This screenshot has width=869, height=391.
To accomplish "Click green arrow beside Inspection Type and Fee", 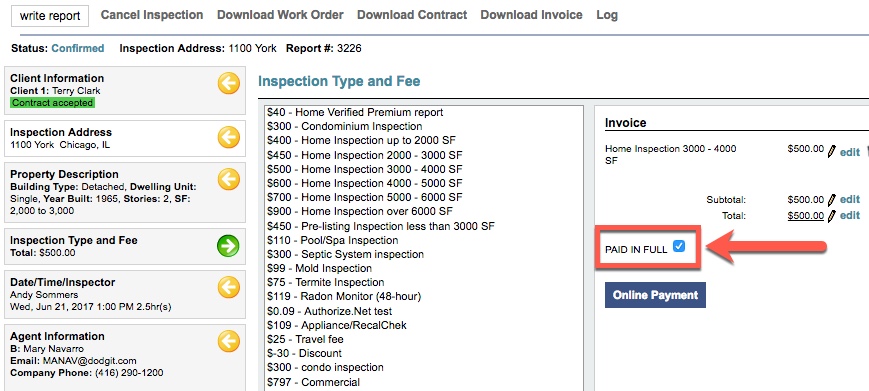I will 228,246.
